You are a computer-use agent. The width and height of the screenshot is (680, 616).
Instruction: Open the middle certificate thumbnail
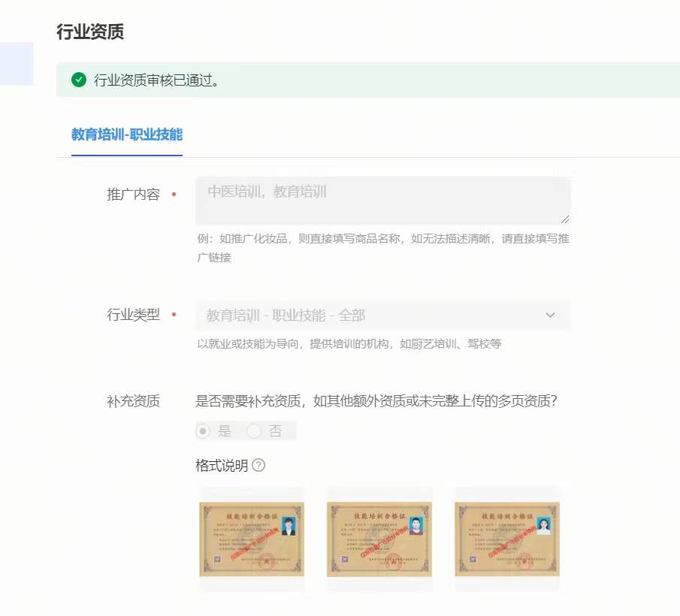tap(379, 539)
